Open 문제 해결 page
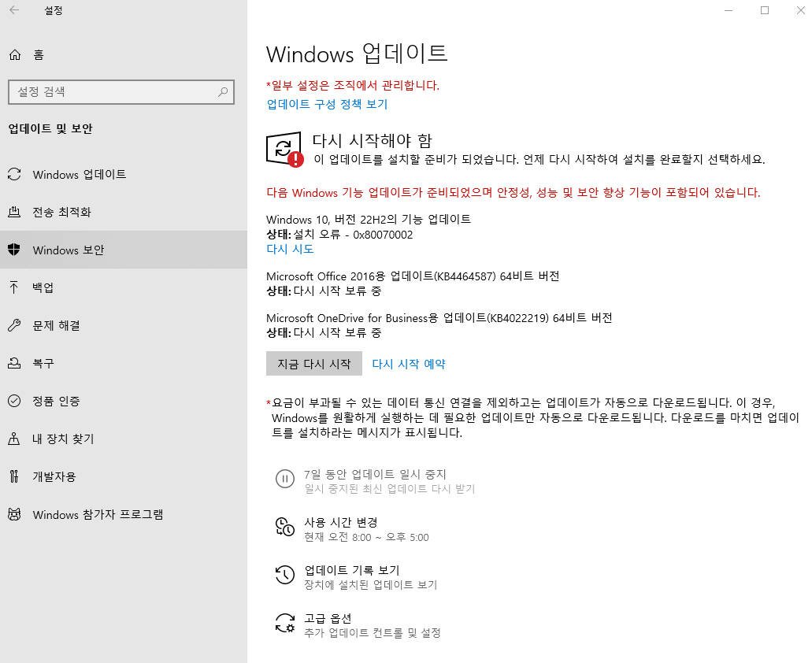Image resolution: width=812 pixels, height=663 pixels. click(x=123, y=325)
